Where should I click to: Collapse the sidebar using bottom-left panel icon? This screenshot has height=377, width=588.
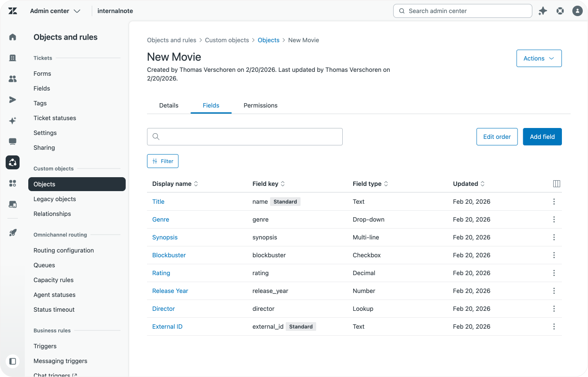[x=13, y=361]
